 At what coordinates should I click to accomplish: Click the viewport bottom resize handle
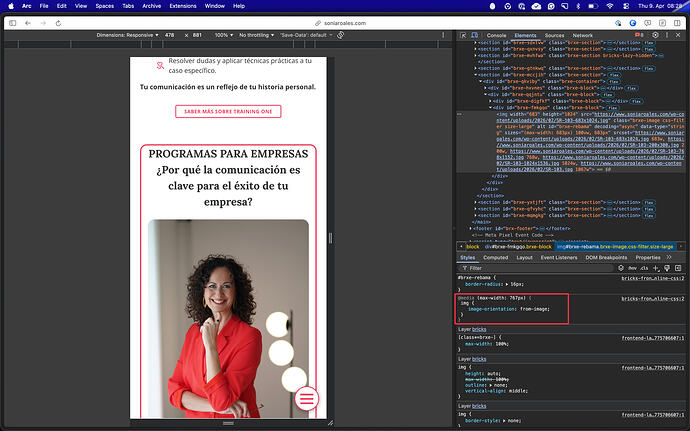tap(228, 423)
